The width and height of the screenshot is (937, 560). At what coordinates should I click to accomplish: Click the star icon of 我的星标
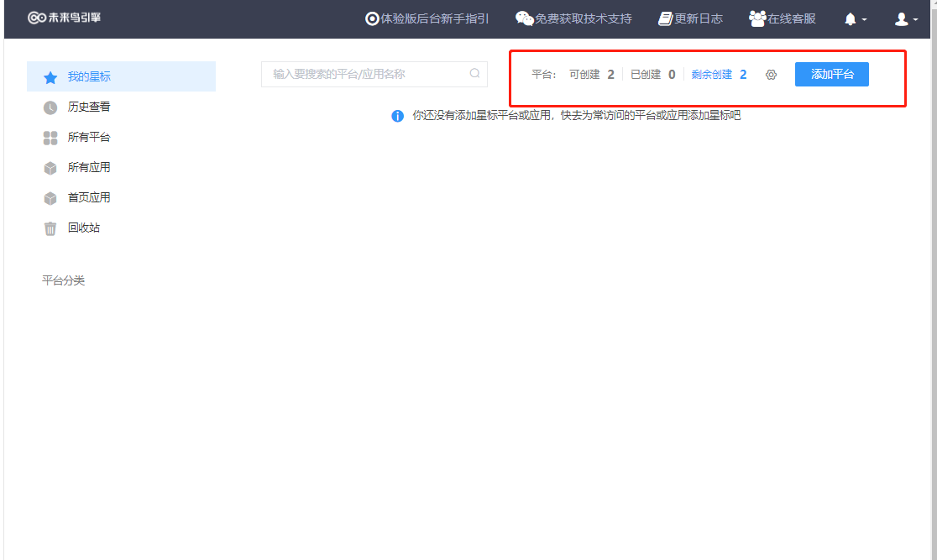(50, 78)
